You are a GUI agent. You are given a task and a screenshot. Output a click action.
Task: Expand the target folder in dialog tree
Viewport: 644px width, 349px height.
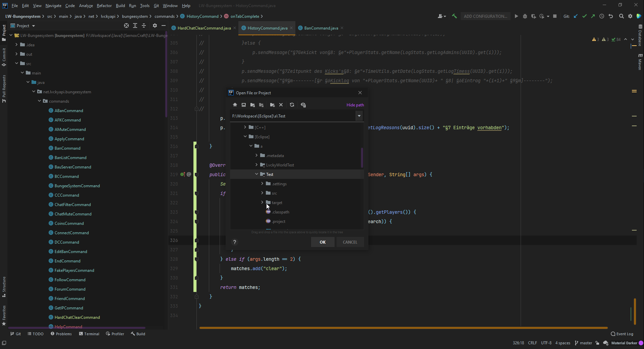tap(262, 202)
